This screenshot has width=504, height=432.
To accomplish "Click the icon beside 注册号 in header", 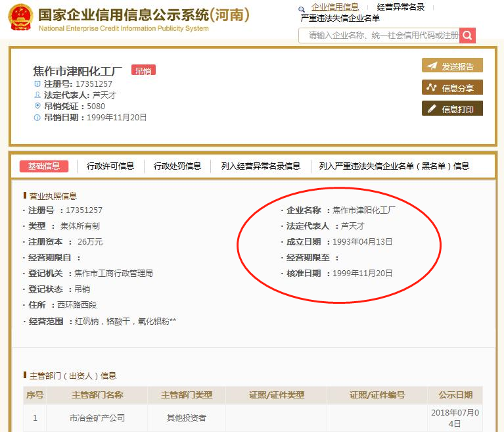I will tap(37, 84).
